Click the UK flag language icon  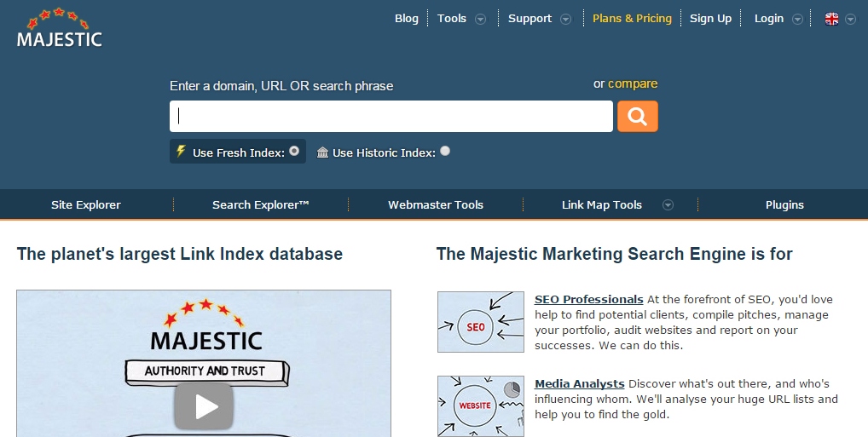831,19
